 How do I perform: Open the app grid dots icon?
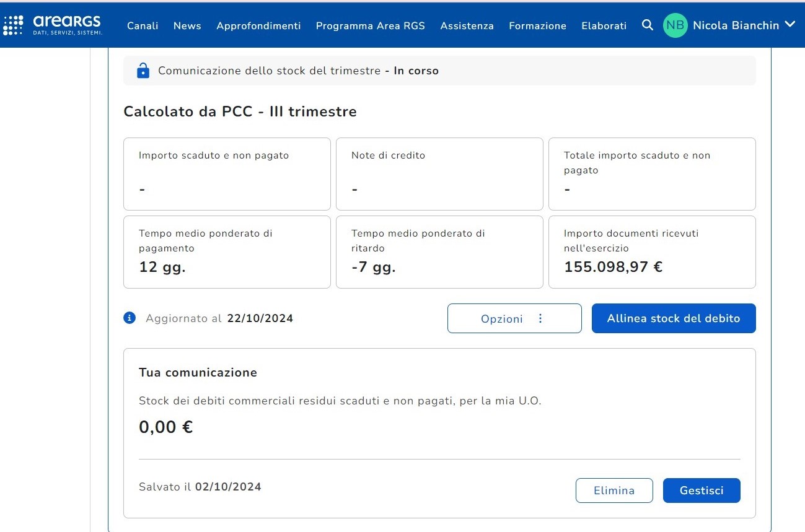point(13,25)
